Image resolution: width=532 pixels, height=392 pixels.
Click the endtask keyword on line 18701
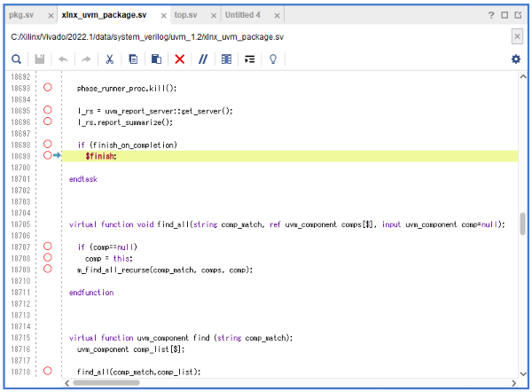tap(83, 179)
